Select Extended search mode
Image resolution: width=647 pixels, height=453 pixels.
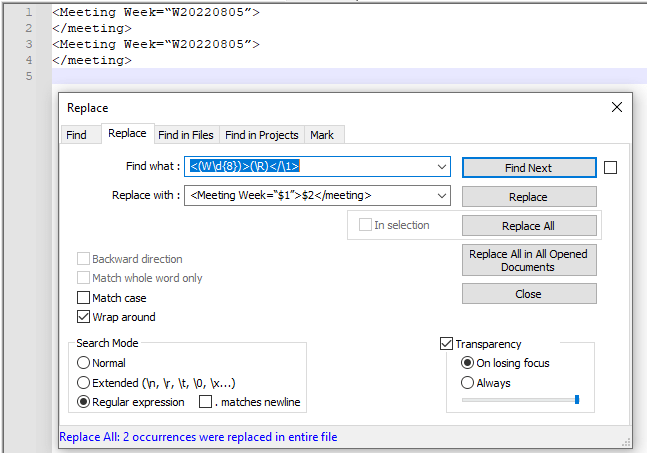(83, 382)
